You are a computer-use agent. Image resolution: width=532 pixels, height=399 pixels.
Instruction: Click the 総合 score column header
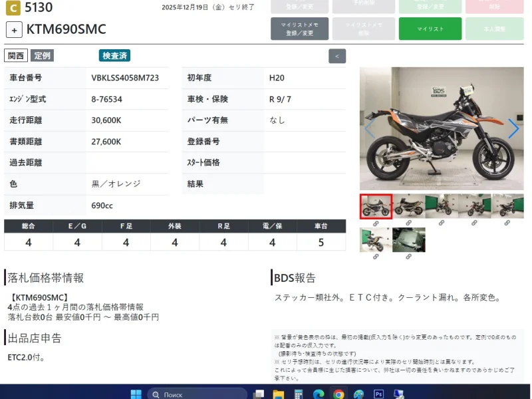29,226
